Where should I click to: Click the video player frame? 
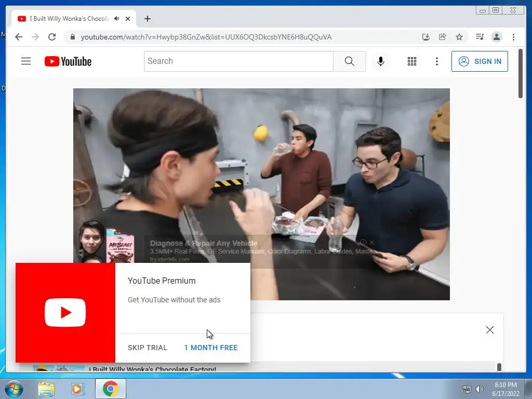tap(261, 194)
